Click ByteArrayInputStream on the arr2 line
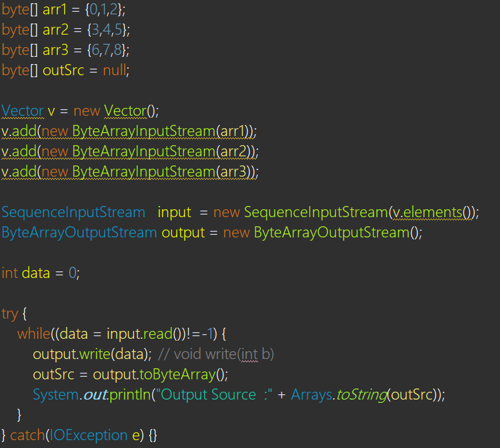 click(x=144, y=152)
